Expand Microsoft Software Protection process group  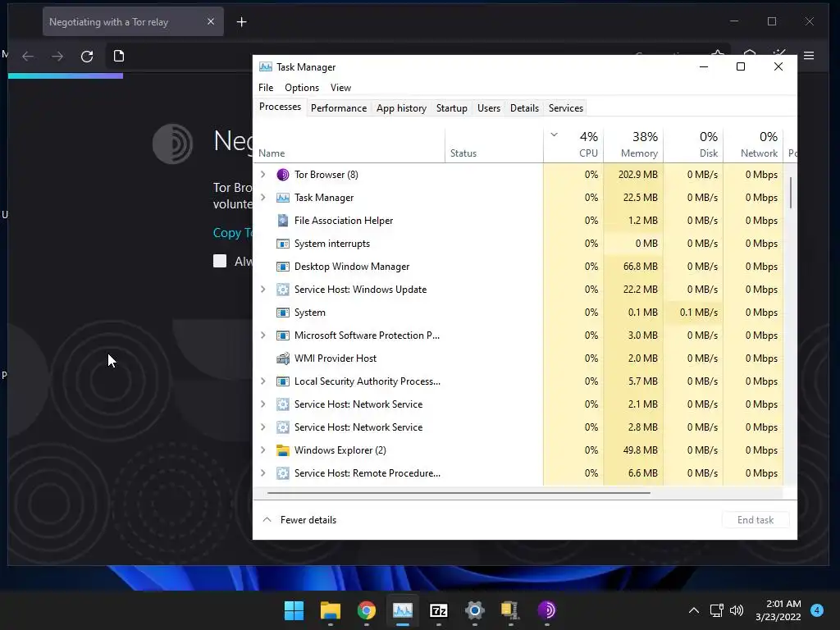coord(263,336)
